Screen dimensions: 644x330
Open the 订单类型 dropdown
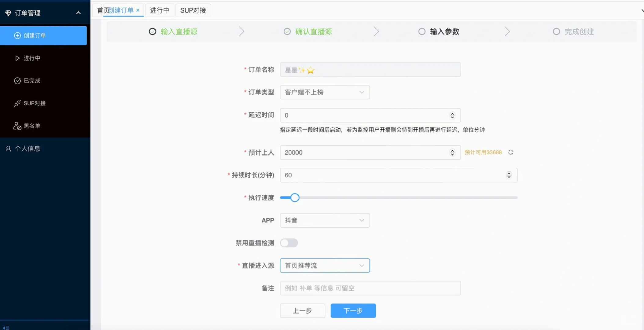(x=325, y=92)
